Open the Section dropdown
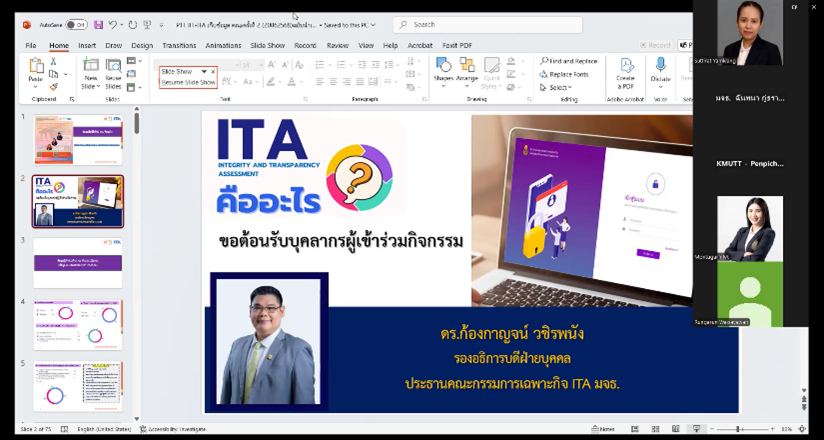This screenshot has width=824, height=440. point(134,87)
